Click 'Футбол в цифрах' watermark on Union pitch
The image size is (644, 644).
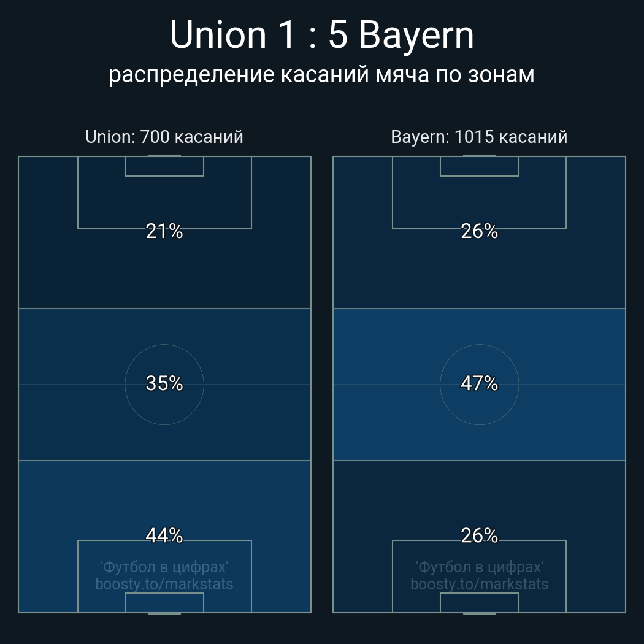click(x=164, y=567)
